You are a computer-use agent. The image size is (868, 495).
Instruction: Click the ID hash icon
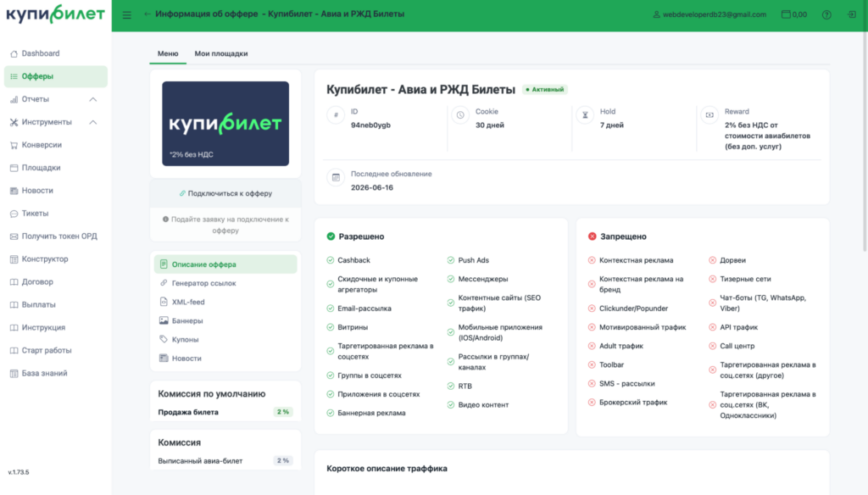click(336, 115)
